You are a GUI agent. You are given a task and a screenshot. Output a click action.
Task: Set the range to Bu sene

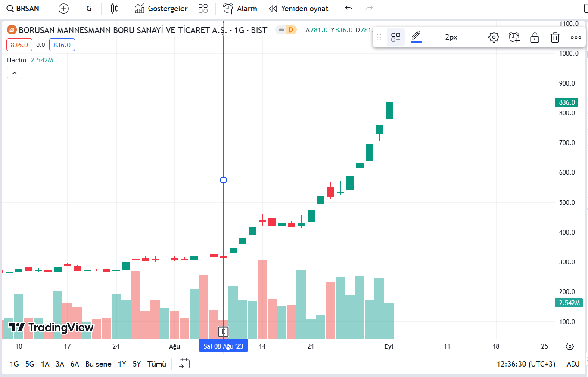(98, 364)
